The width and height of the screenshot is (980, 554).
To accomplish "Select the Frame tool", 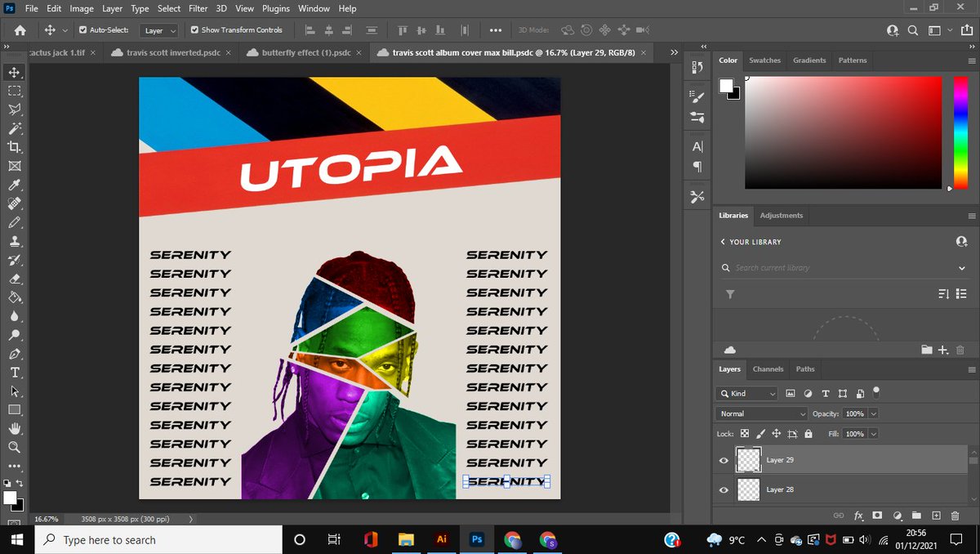I will 14,166.
